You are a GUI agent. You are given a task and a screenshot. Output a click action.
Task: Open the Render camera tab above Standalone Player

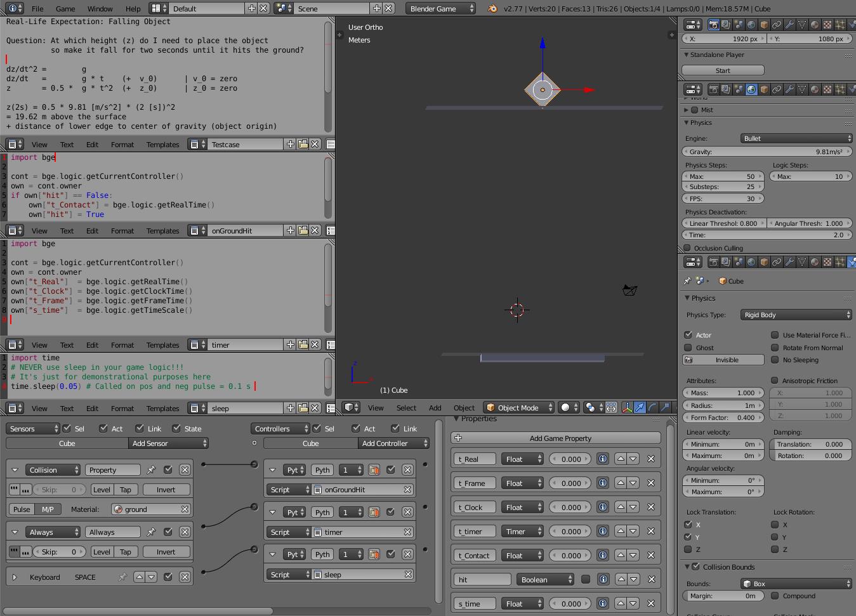713,25
